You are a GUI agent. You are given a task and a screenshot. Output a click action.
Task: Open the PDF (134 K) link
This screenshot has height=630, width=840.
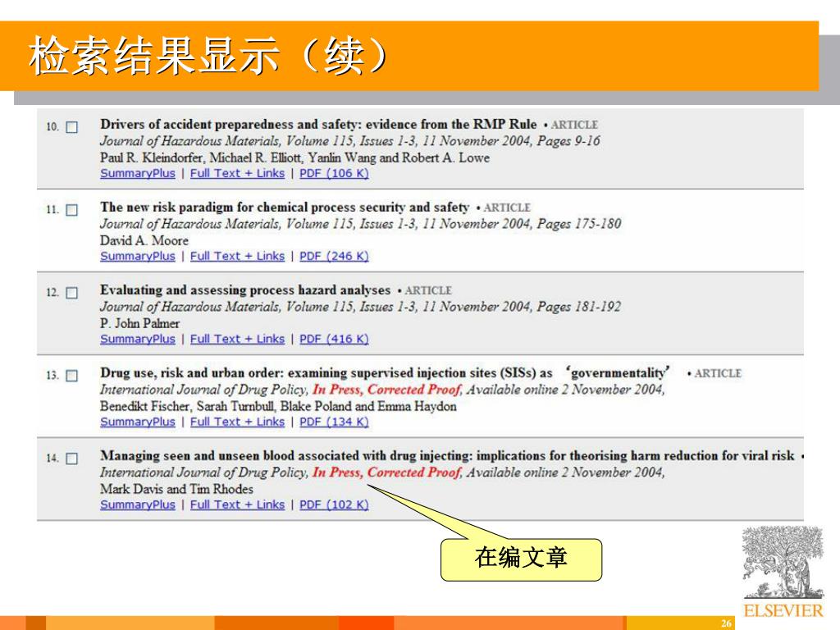tap(334, 422)
